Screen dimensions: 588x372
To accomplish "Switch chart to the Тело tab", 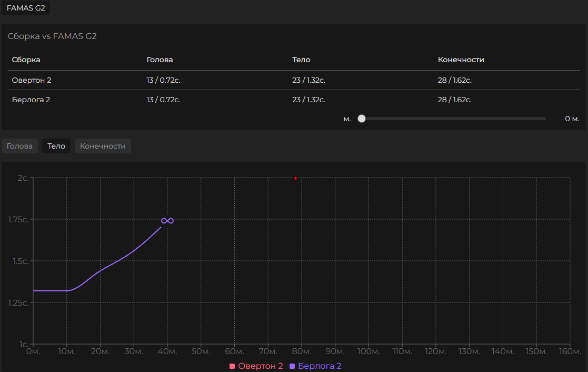I will click(56, 146).
